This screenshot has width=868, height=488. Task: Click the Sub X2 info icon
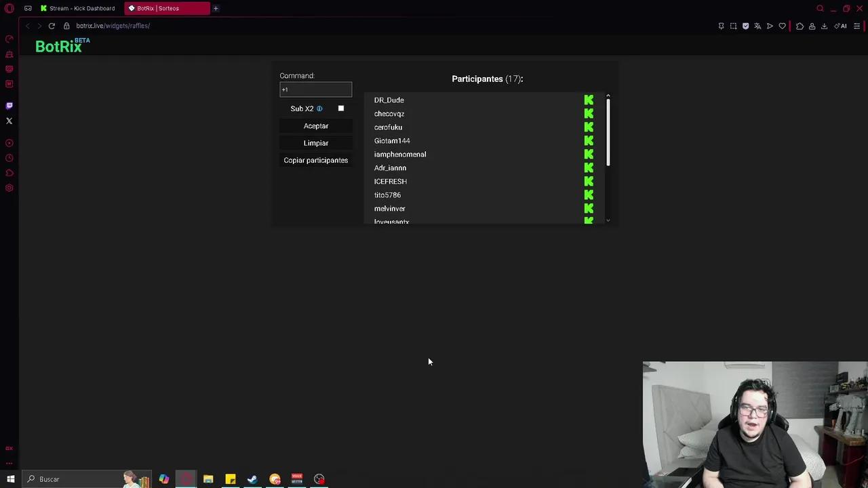click(319, 108)
